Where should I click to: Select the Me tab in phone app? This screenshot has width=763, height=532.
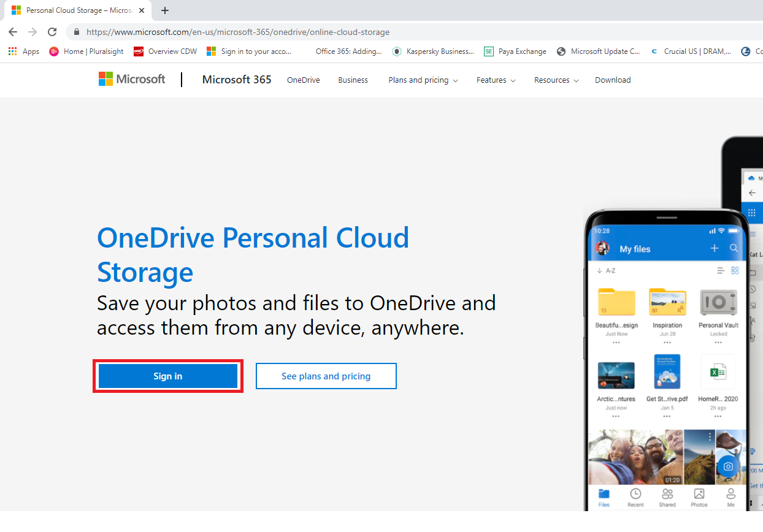pos(730,498)
